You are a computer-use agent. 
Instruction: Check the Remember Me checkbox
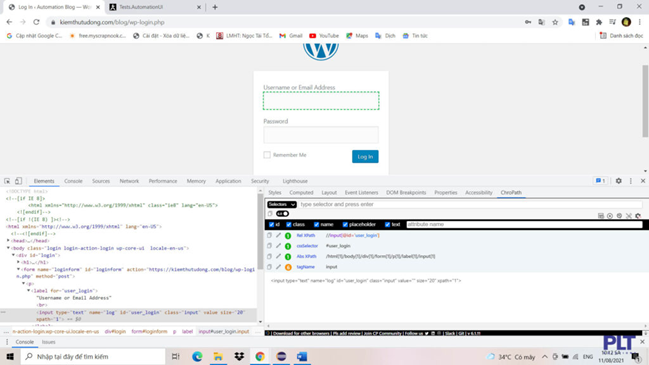(x=267, y=155)
